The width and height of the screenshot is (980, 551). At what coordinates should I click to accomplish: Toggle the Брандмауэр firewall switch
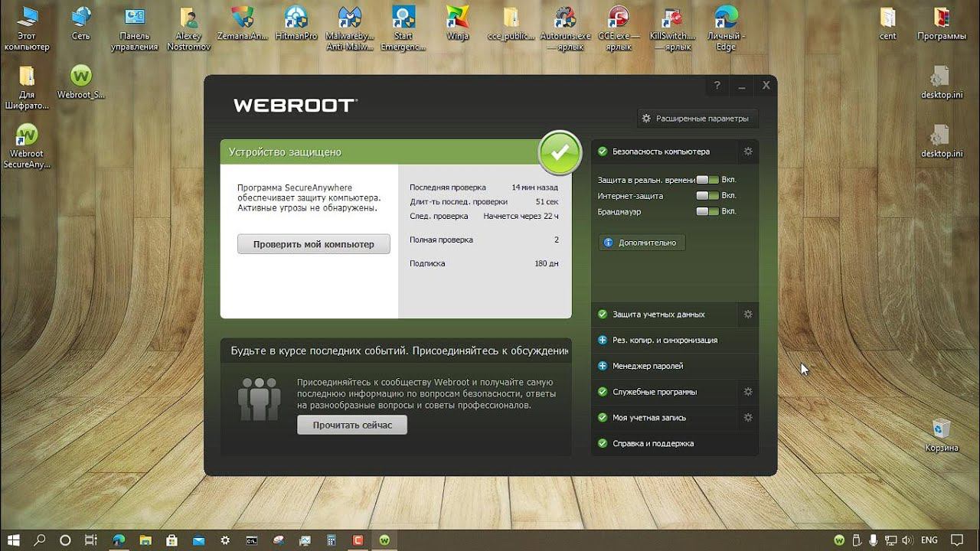707,211
